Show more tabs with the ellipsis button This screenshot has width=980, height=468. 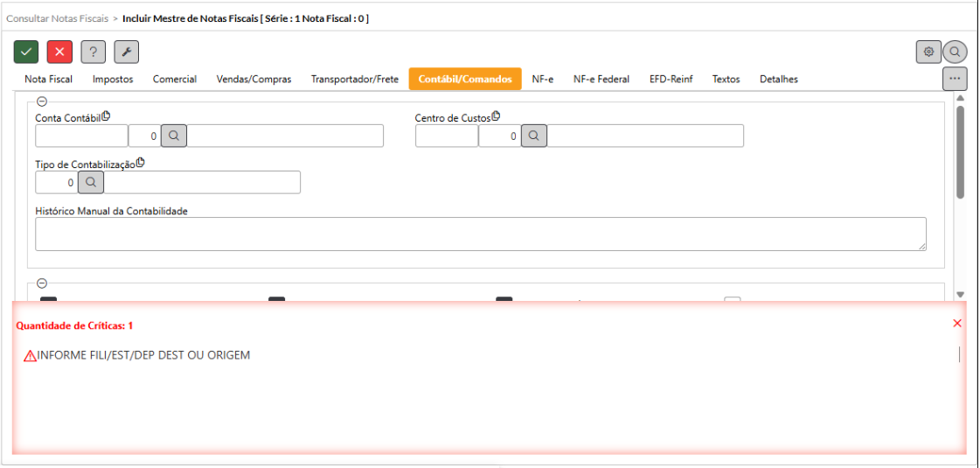(954, 79)
